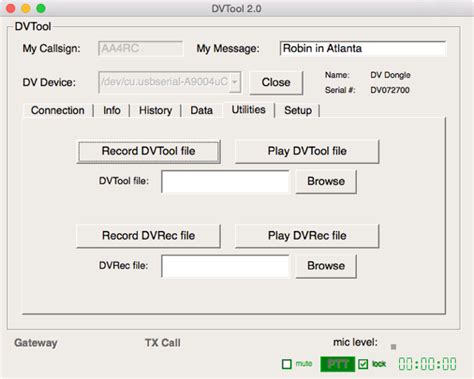Screen dimensions: 474x379
Task: Click the Play DVTool file button
Action: pyautogui.click(x=307, y=151)
